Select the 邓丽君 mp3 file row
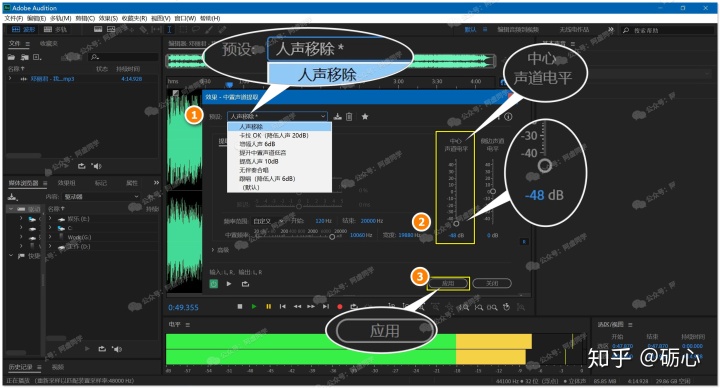 pyautogui.click(x=83, y=79)
